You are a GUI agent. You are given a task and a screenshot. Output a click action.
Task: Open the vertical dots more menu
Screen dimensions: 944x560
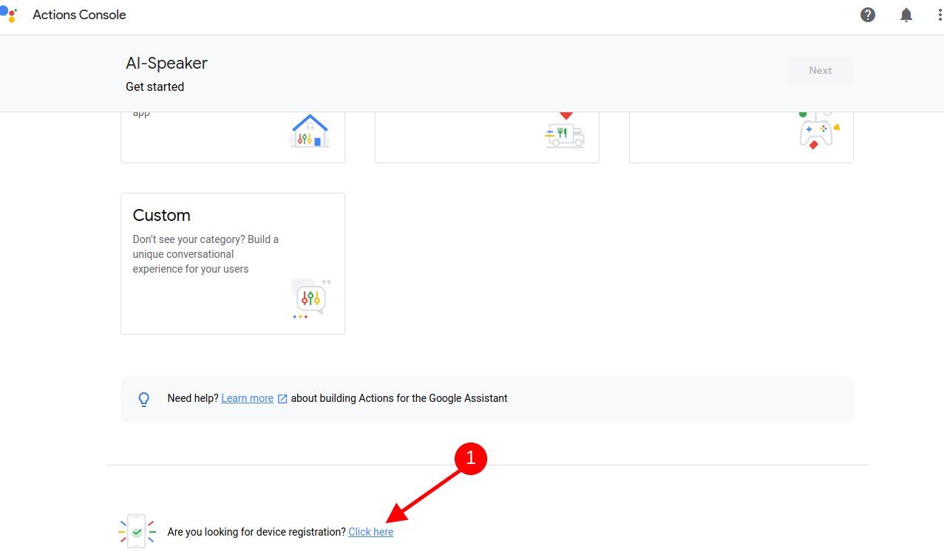click(940, 15)
